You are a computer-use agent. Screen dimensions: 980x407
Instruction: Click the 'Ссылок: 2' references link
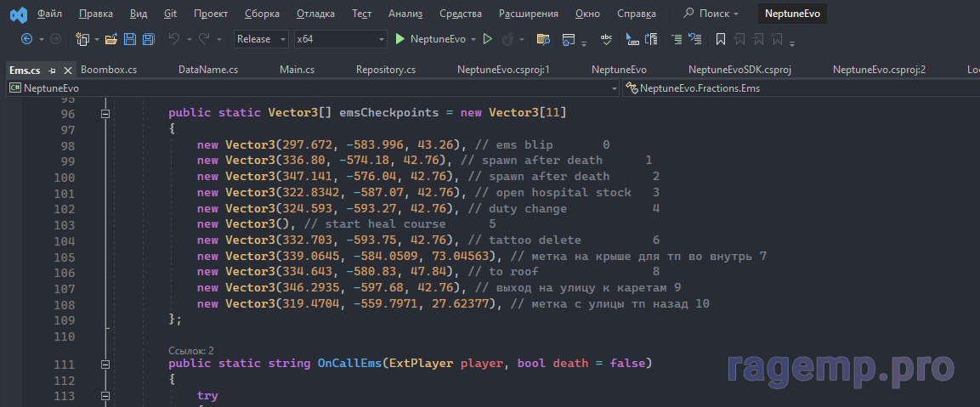coord(191,350)
